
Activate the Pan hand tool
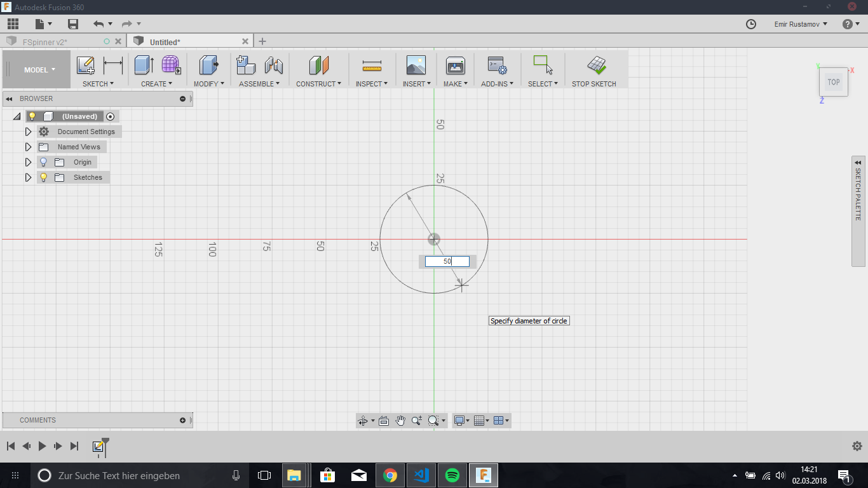point(400,421)
